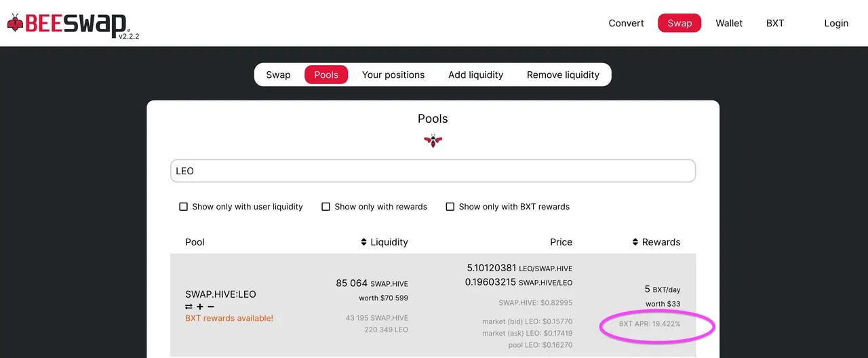868x358 pixels.
Task: Select the Swap sub-tab
Action: (278, 75)
